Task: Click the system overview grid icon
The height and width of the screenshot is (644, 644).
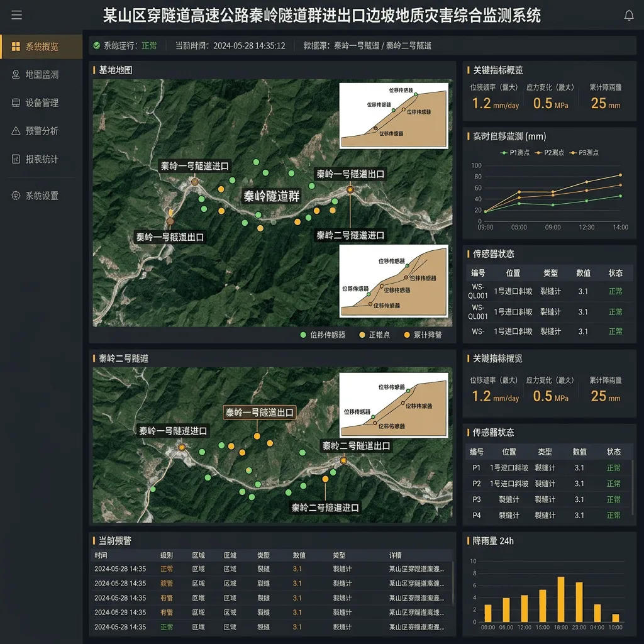Action: 16,47
